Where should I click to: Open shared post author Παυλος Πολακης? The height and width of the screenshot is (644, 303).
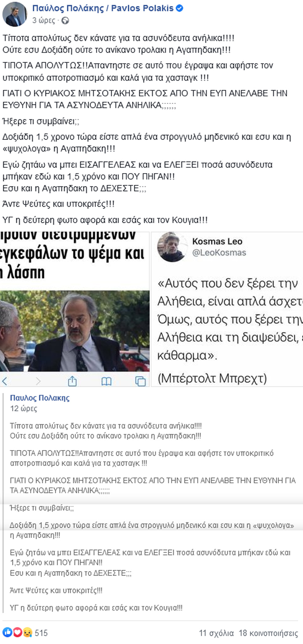pyautogui.click(x=40, y=398)
